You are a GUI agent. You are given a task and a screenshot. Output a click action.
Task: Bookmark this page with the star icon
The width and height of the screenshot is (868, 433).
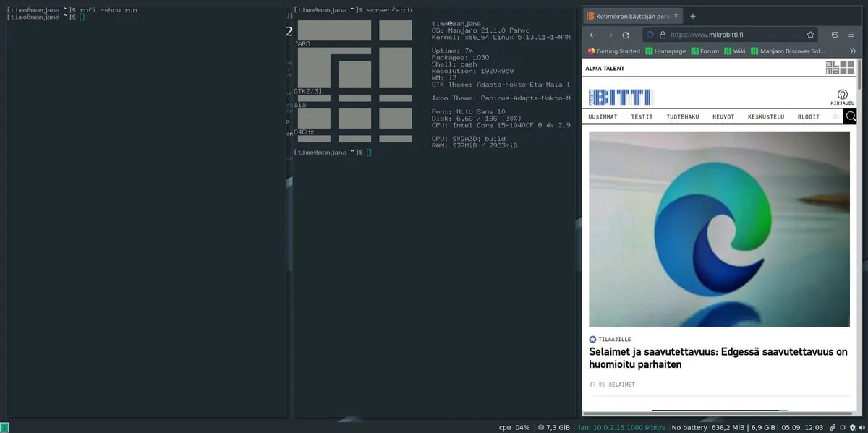(x=811, y=35)
